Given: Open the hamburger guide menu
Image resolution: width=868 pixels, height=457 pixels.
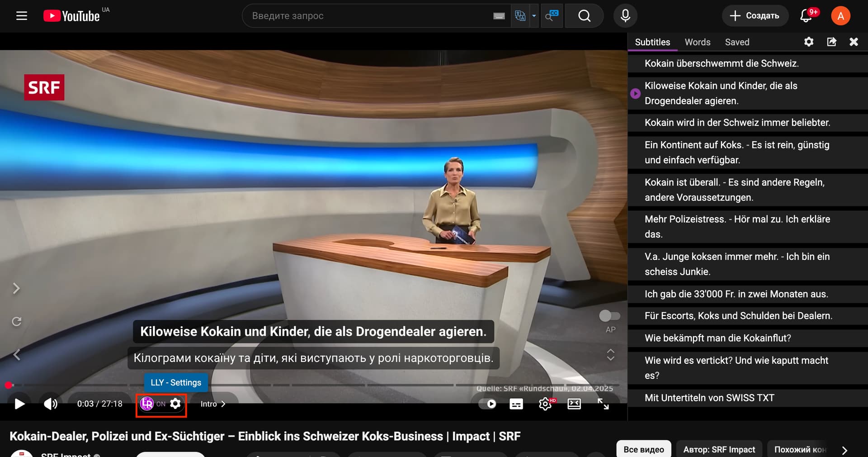Looking at the screenshot, I should click(x=22, y=16).
